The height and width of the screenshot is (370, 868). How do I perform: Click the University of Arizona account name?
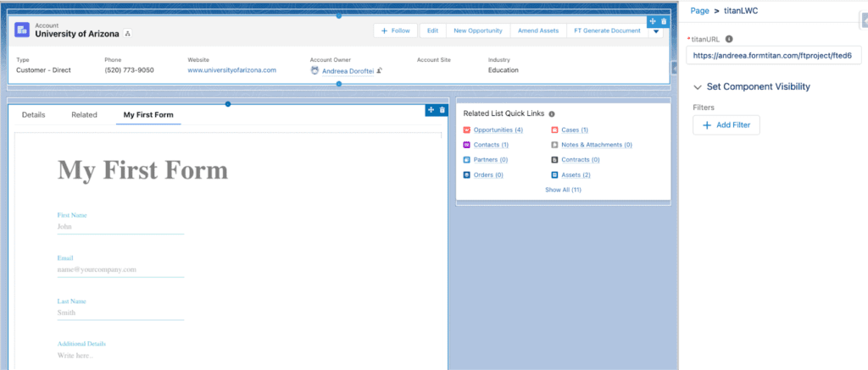77,34
